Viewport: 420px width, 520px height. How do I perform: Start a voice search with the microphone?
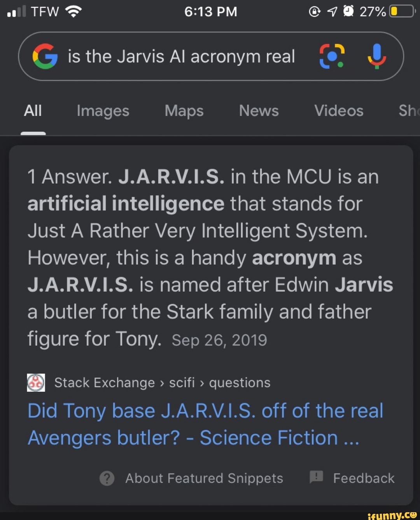376,56
